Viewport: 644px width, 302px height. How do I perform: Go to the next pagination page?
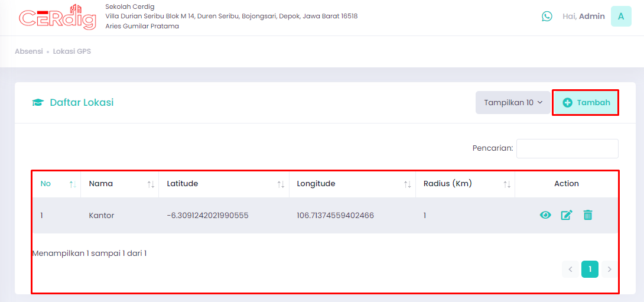click(610, 269)
